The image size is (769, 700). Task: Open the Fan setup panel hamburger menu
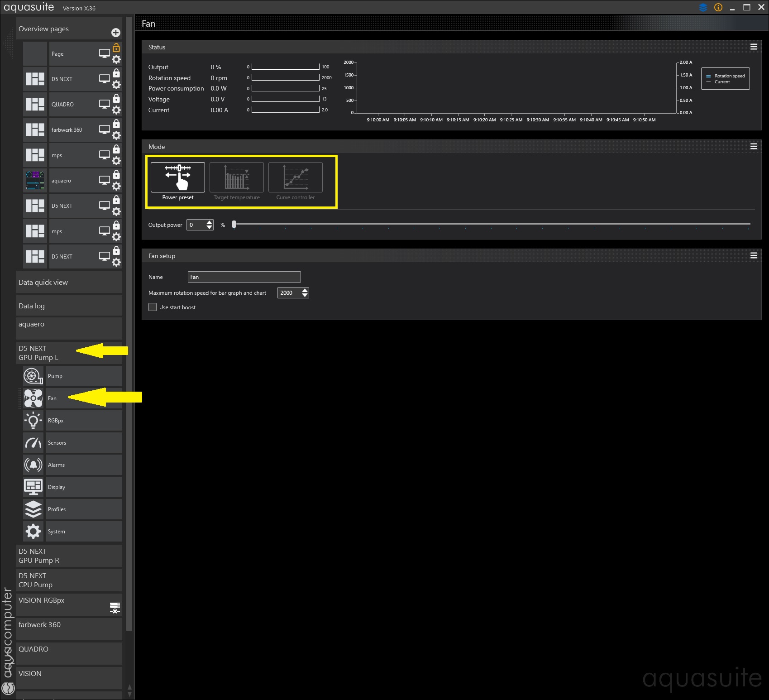[754, 256]
